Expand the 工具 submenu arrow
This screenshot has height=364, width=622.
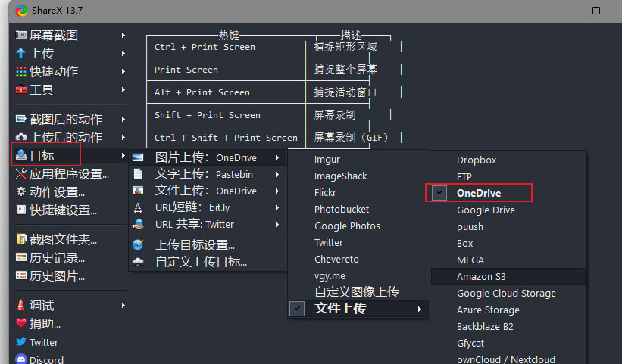tap(123, 90)
